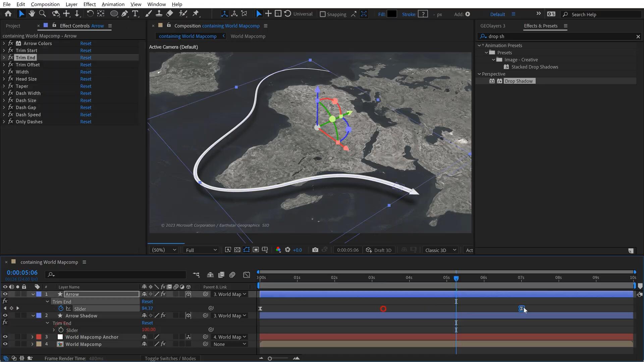644x362 pixels.
Task: Select the Hand tool
Action: [x=32, y=14]
